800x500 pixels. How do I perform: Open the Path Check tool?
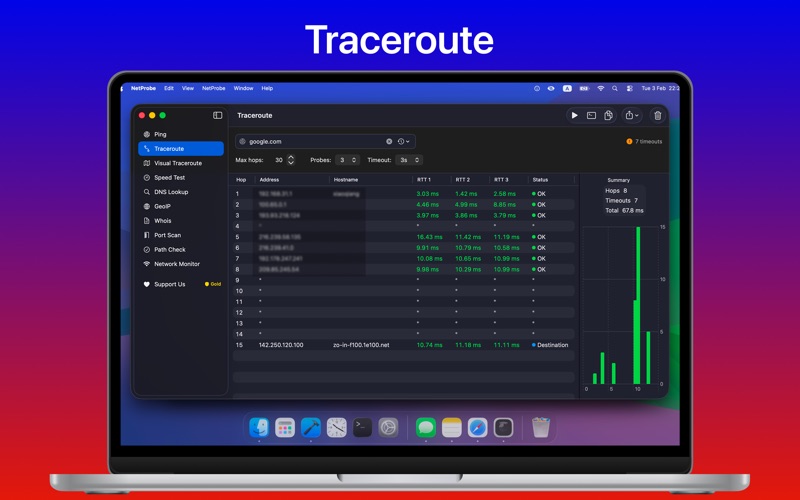(181, 249)
